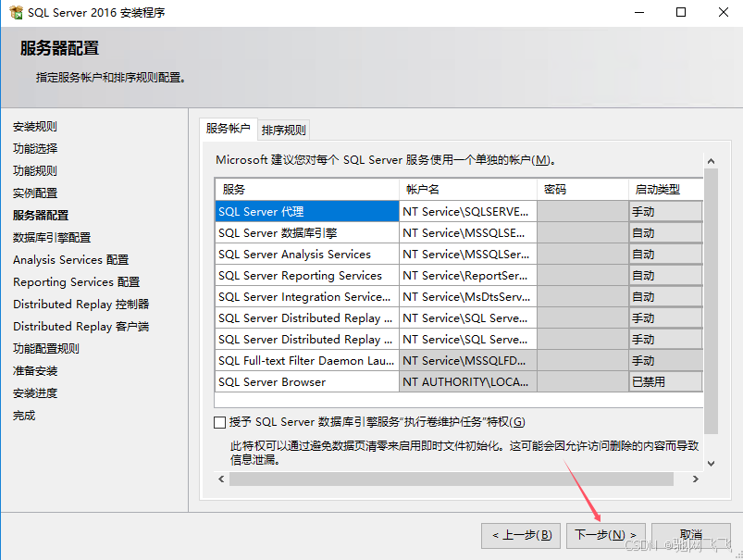The image size is (743, 560).
Task: Maximize the setup window
Action: pos(681,12)
